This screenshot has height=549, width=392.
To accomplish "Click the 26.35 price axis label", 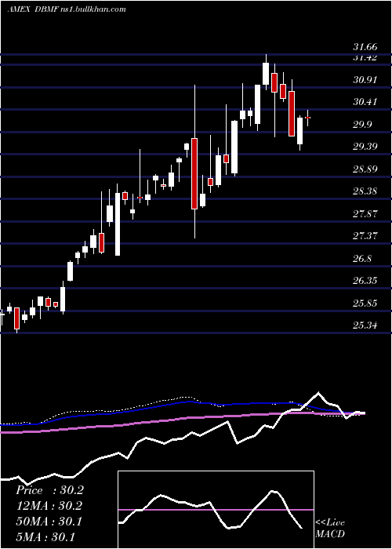I will pyautogui.click(x=365, y=281).
